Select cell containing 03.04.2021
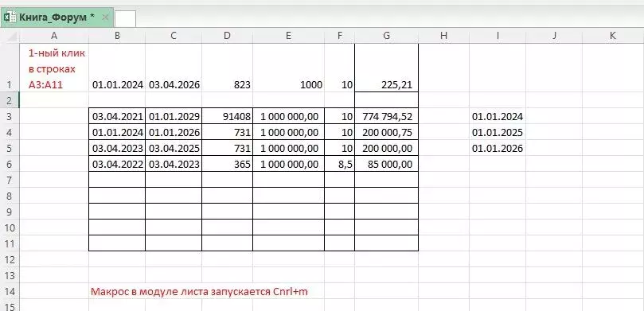 [117, 116]
